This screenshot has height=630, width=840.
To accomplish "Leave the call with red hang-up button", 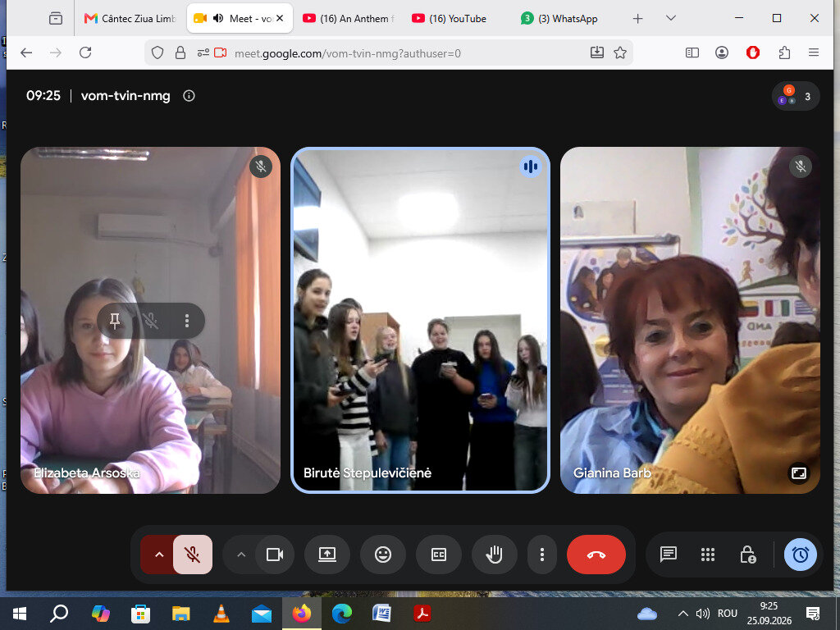I will [x=596, y=555].
